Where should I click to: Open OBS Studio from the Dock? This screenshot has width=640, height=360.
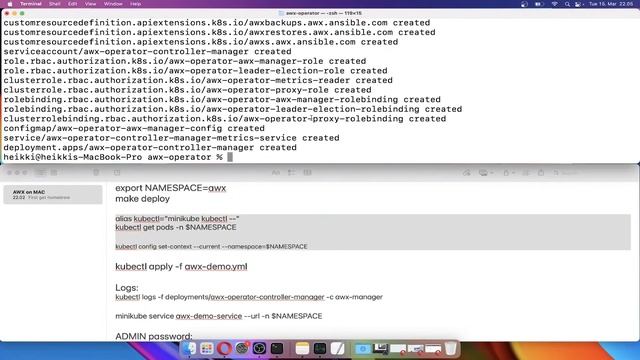tap(259, 348)
